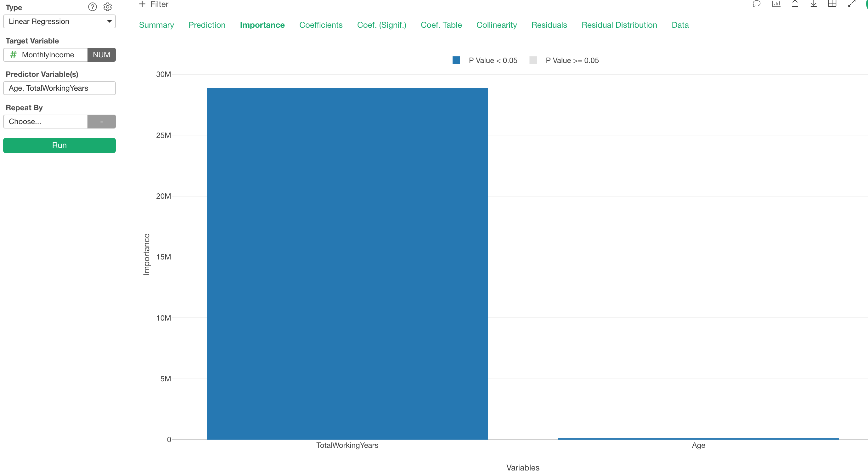Click the NUM type toggle on MonthlyIncome
The image size is (868, 473).
coord(101,54)
